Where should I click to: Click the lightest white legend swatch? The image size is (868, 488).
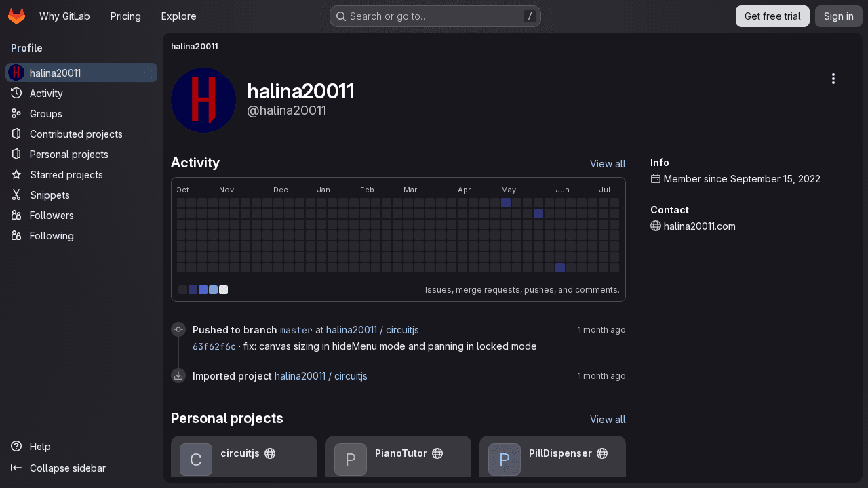tap(223, 290)
